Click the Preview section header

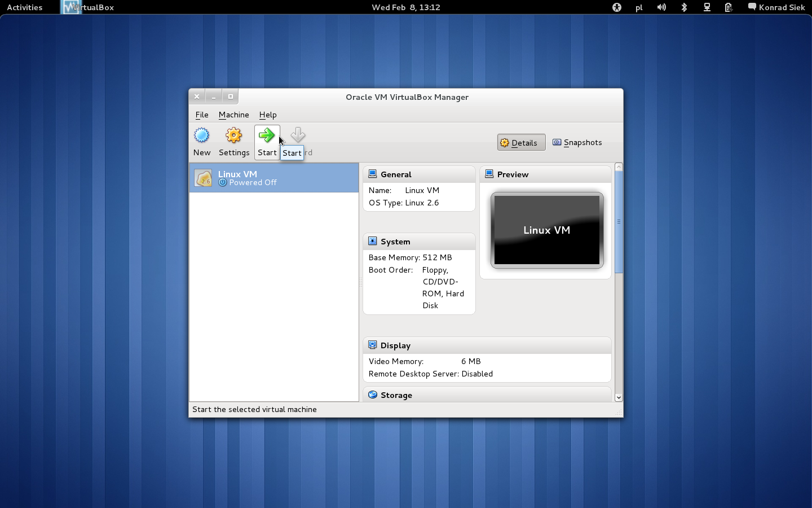coord(545,174)
